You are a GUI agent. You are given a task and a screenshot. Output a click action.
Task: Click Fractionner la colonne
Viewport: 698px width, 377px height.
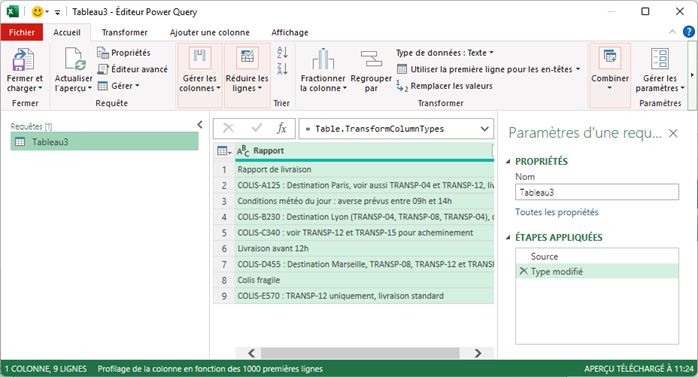pyautogui.click(x=323, y=71)
